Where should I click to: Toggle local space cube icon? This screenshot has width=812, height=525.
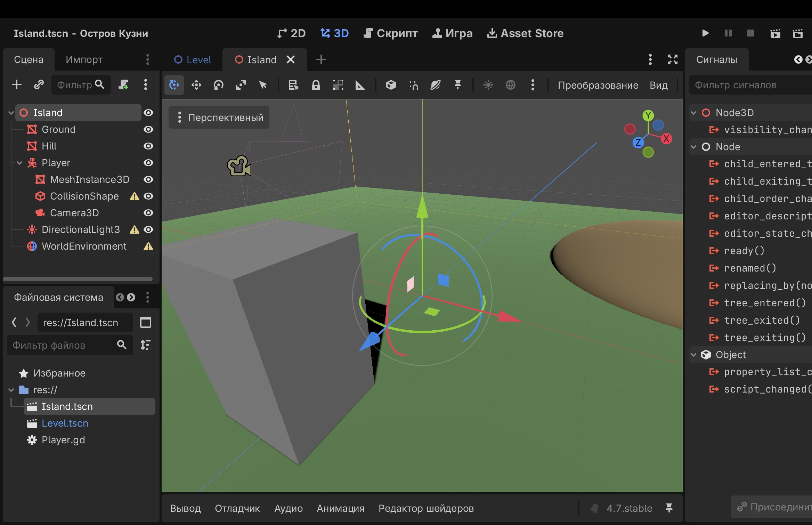pyautogui.click(x=391, y=85)
